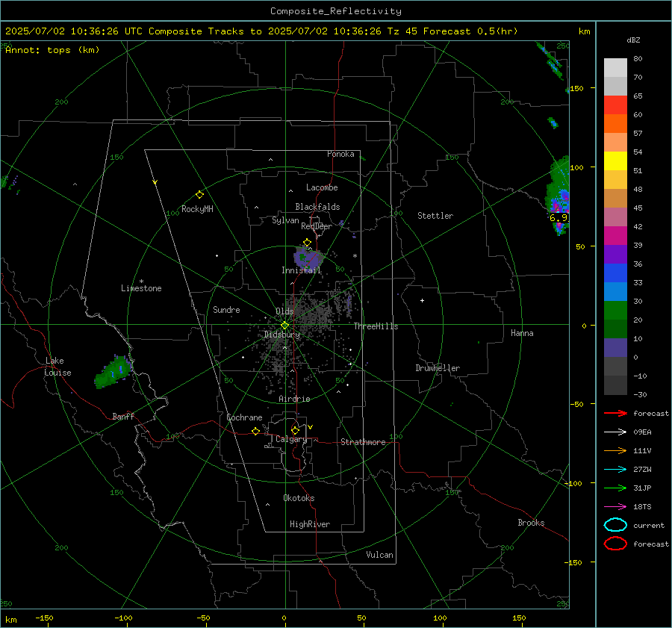672x628 pixels.
Task: Click the Lake Louise label
Action: [57, 367]
